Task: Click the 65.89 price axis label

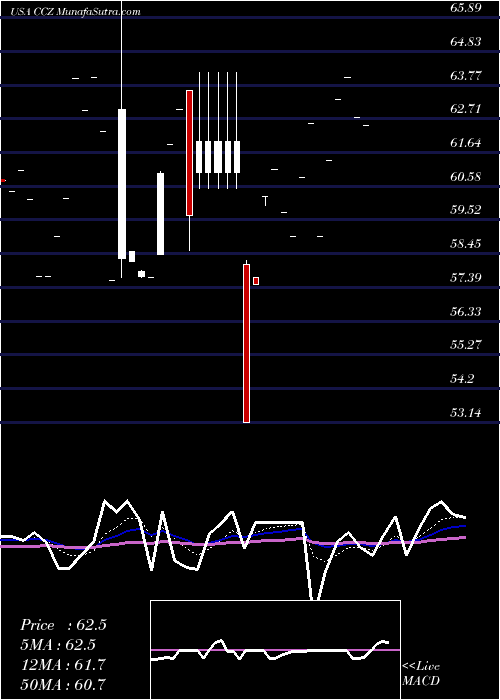Action: tap(466, 8)
